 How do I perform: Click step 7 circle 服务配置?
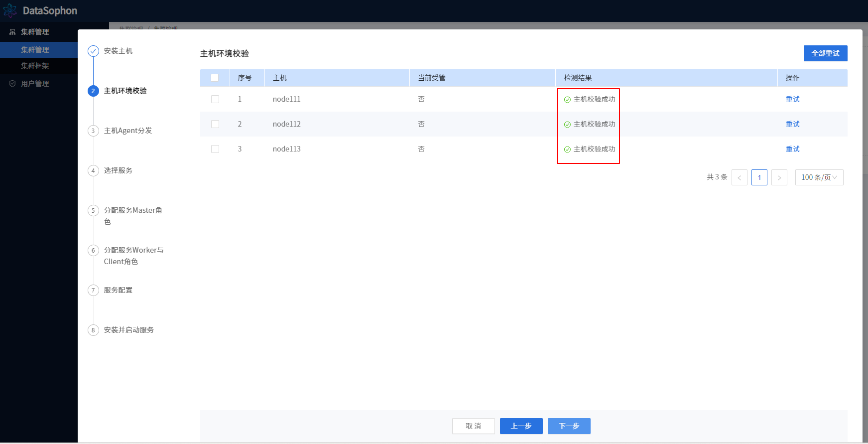point(93,290)
